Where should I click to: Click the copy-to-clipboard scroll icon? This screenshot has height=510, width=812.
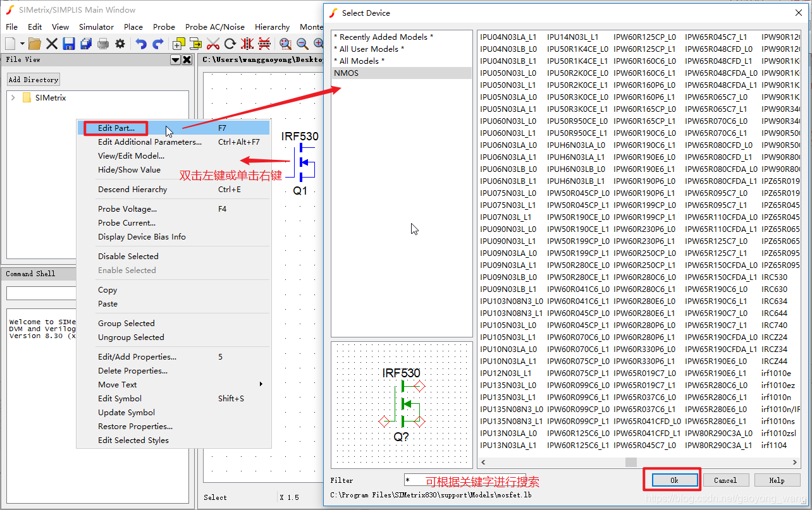click(x=195, y=44)
